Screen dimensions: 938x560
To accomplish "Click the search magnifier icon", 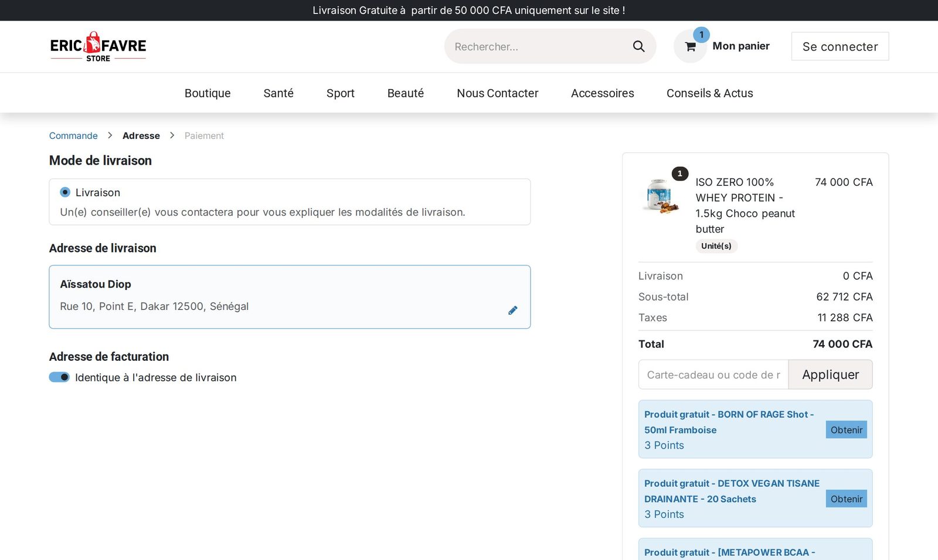I will pyautogui.click(x=638, y=46).
